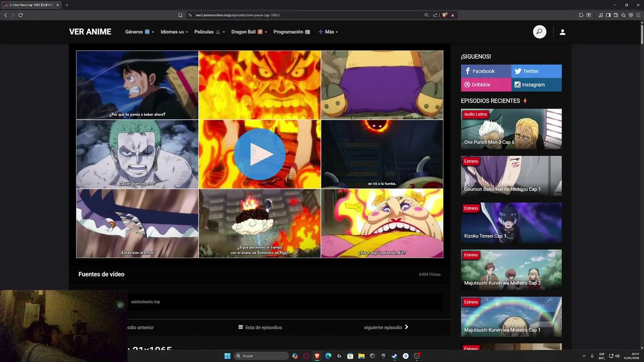Screen dimensions: 644x362
Task: Open the Programación menu item
Action: 292,32
